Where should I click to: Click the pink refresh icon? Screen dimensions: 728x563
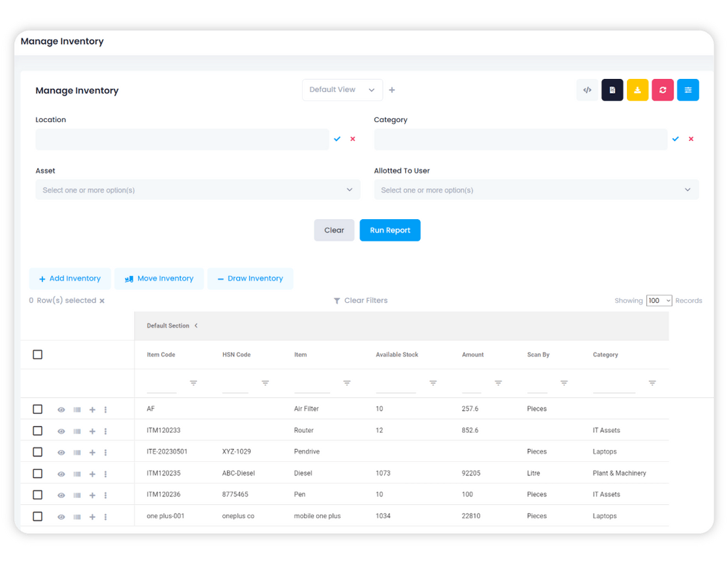(663, 90)
